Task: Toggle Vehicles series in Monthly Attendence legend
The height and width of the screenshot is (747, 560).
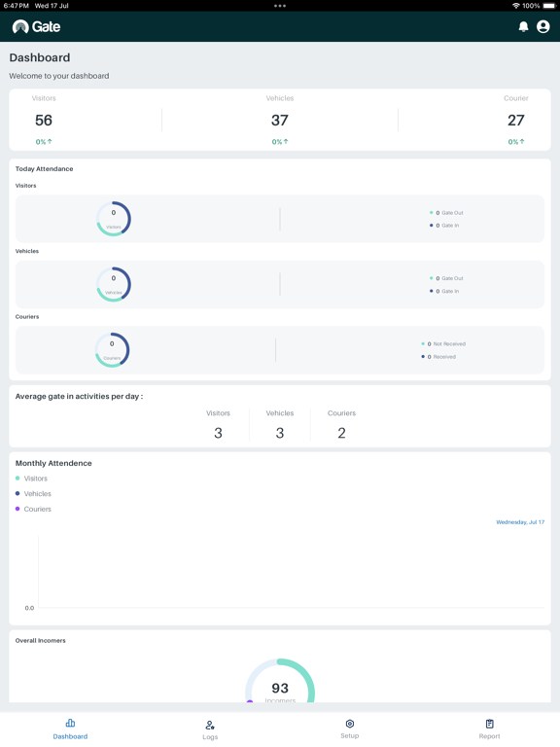Action: (x=33, y=493)
